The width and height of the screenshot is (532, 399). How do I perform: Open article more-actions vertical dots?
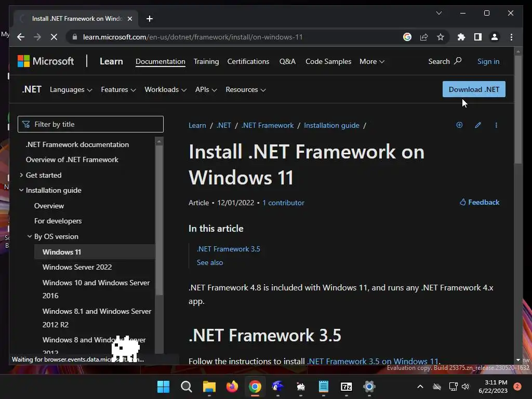click(x=496, y=125)
